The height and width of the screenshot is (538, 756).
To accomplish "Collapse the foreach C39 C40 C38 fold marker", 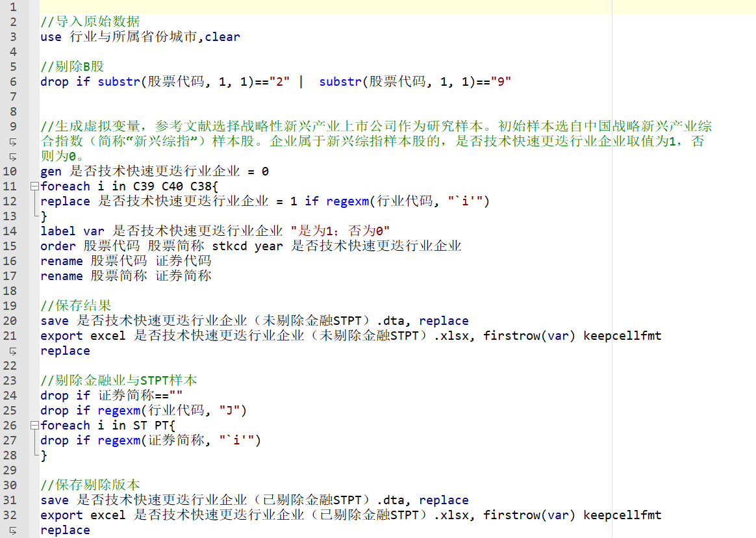I will [x=34, y=186].
